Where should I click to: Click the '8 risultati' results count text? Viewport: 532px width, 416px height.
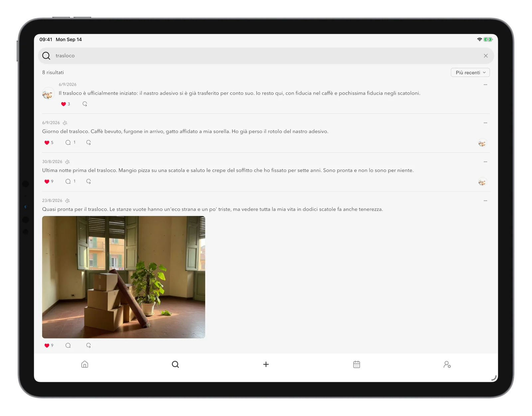pyautogui.click(x=53, y=72)
